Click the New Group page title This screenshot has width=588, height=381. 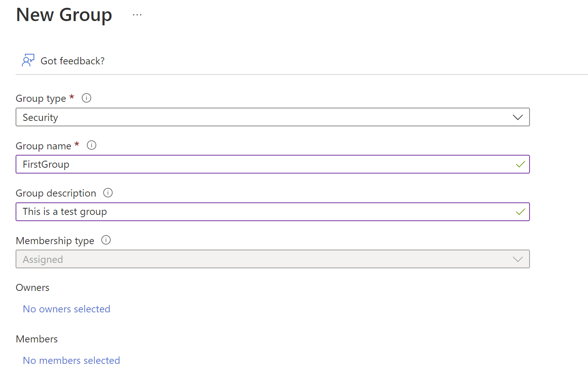64,15
